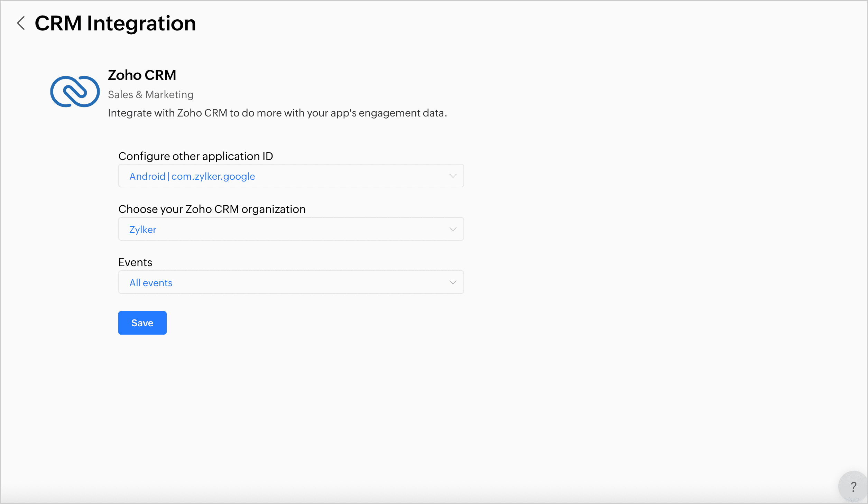Click the All events selection

coord(151,283)
